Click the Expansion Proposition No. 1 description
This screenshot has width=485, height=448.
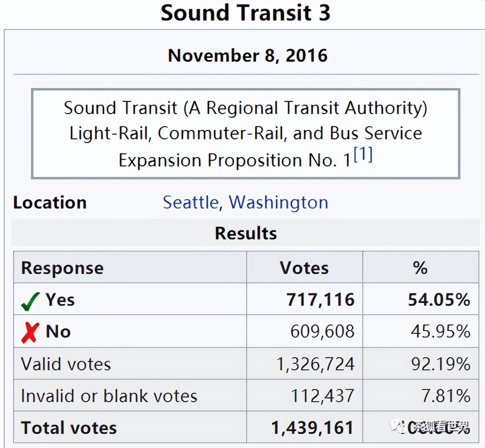[x=234, y=160]
